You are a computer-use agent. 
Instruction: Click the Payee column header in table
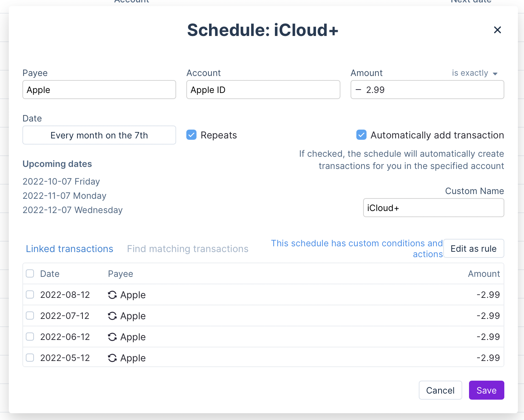(x=120, y=274)
